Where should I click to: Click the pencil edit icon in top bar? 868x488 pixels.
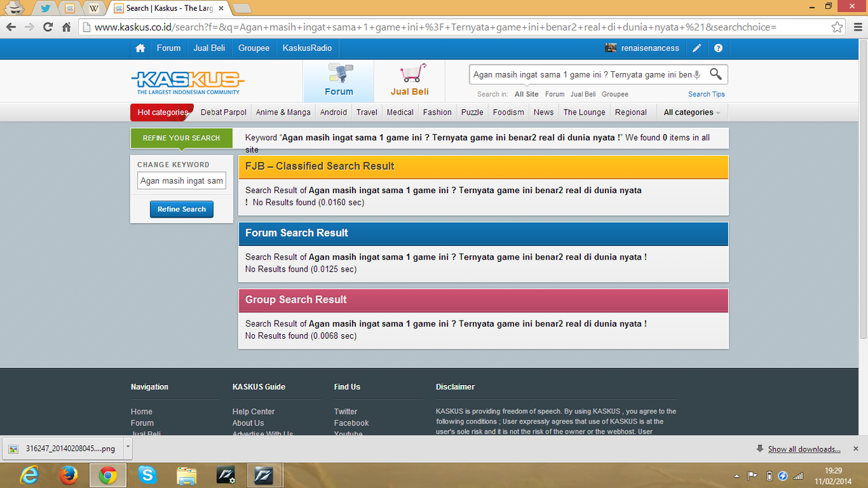pos(696,48)
